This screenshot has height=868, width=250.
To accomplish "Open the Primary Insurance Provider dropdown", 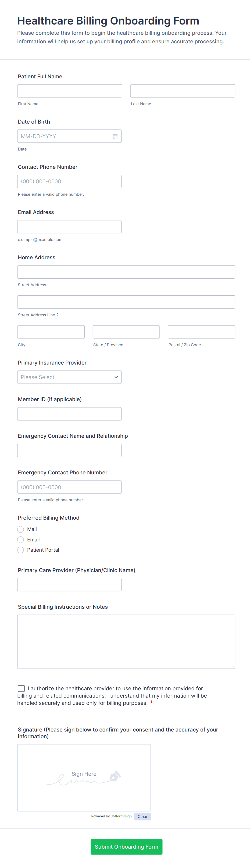I will tap(69, 377).
